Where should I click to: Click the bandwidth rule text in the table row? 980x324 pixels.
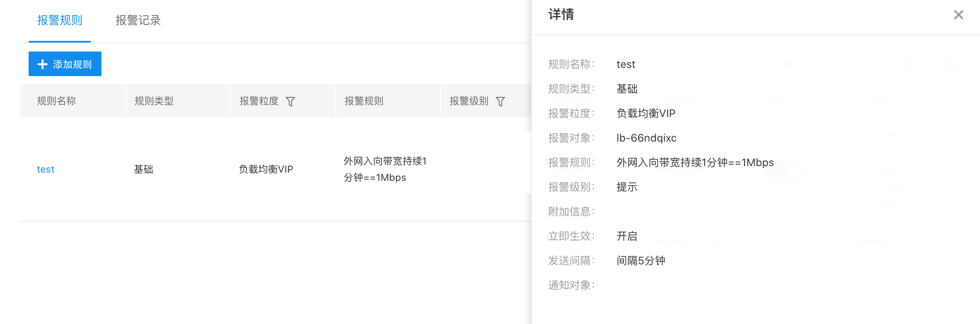pos(385,169)
